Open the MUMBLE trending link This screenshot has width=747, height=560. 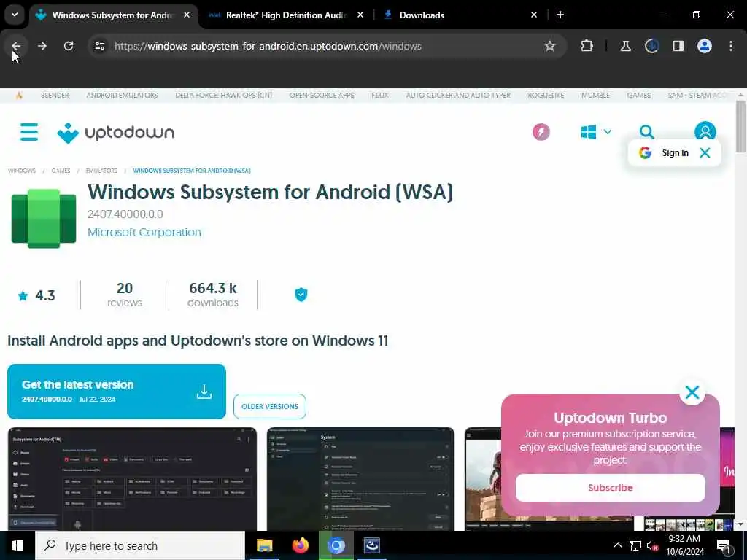(x=595, y=96)
